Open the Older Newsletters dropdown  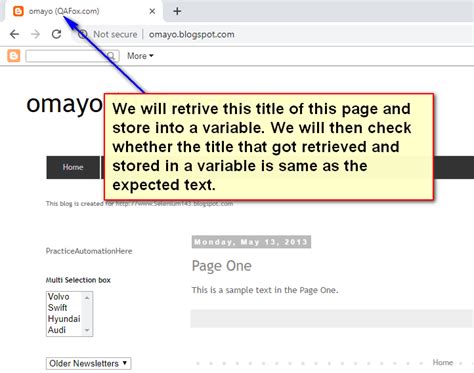click(88, 363)
